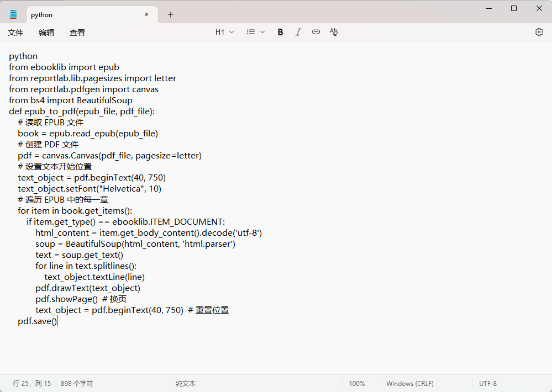Clear formatting with the A icon

click(333, 32)
